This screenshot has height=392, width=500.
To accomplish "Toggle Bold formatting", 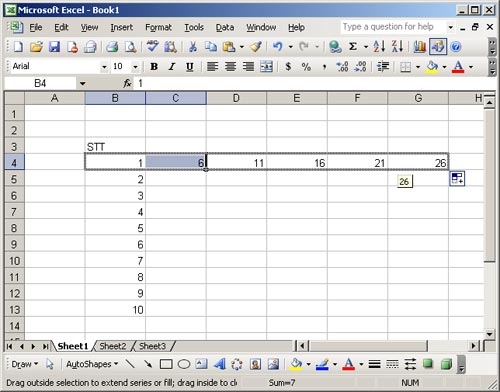I will point(154,67).
